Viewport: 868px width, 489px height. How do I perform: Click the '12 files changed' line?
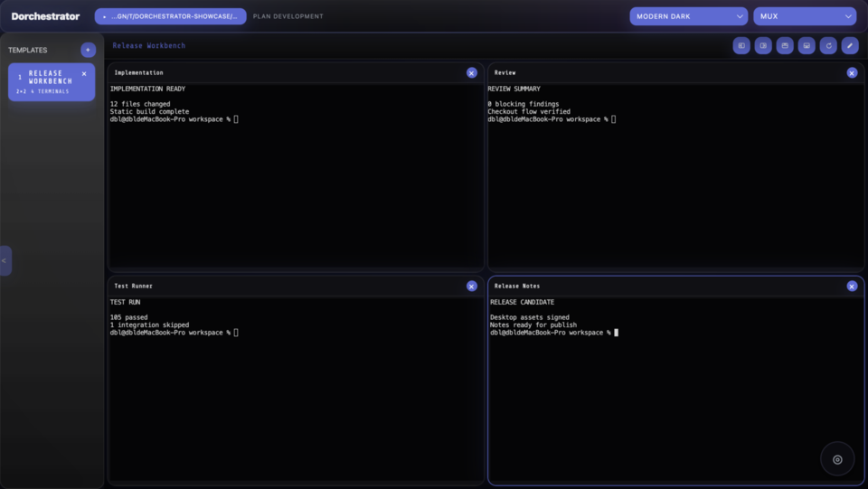pos(140,104)
